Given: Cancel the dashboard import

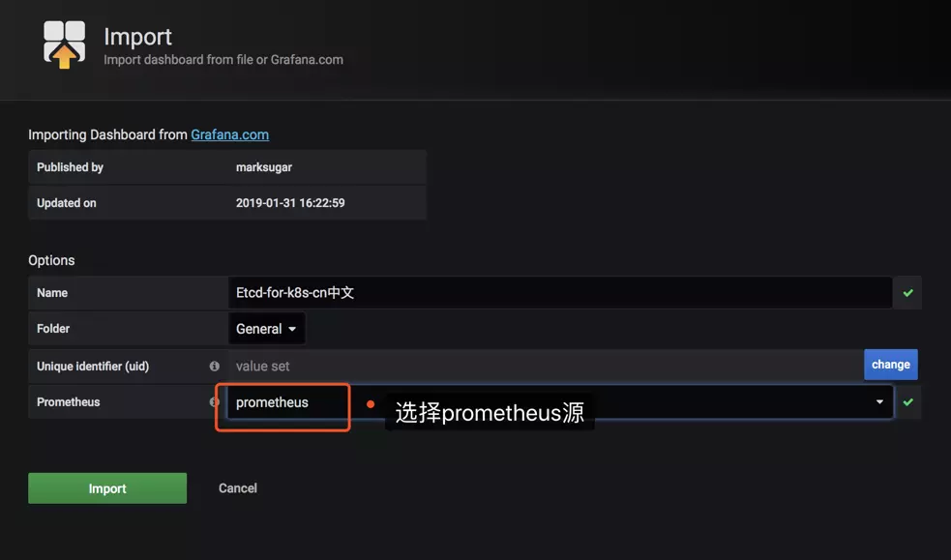Looking at the screenshot, I should tap(238, 488).
